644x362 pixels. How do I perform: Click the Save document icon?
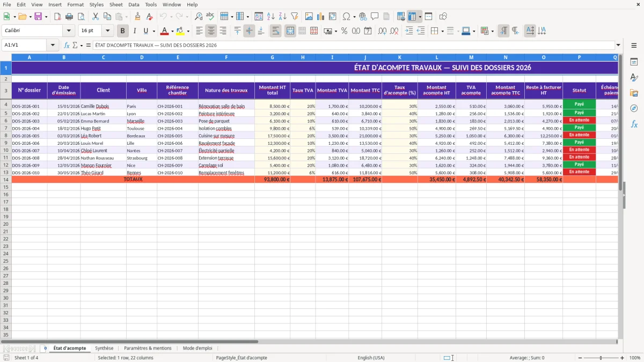38,17
